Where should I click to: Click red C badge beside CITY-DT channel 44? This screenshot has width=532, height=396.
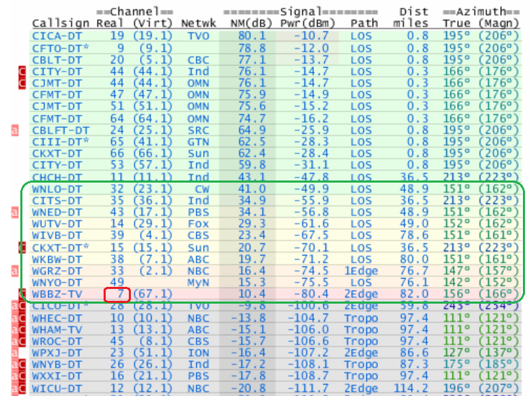pos(22,72)
